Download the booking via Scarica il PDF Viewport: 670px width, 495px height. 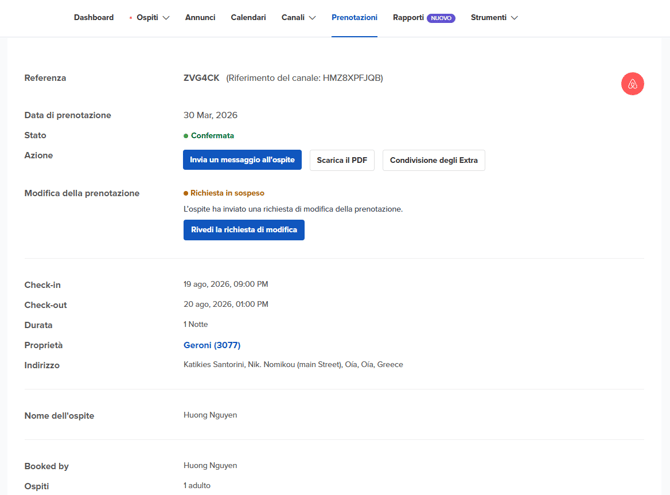coord(342,160)
